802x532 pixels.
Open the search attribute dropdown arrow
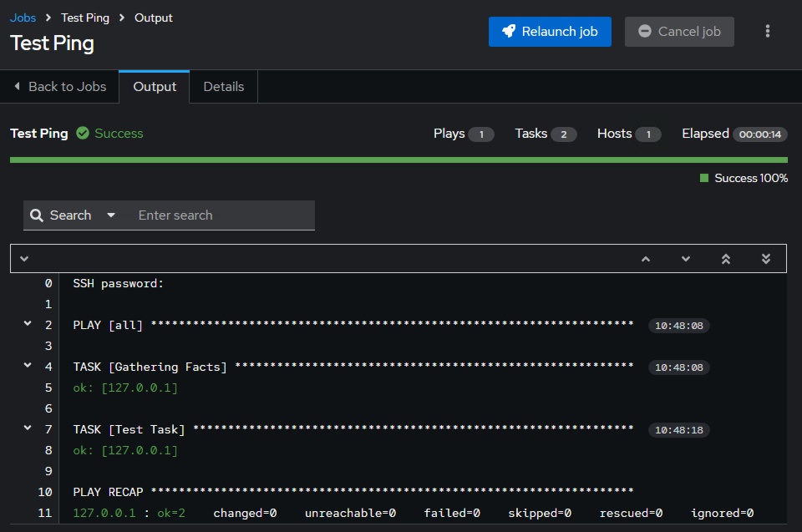(x=111, y=215)
